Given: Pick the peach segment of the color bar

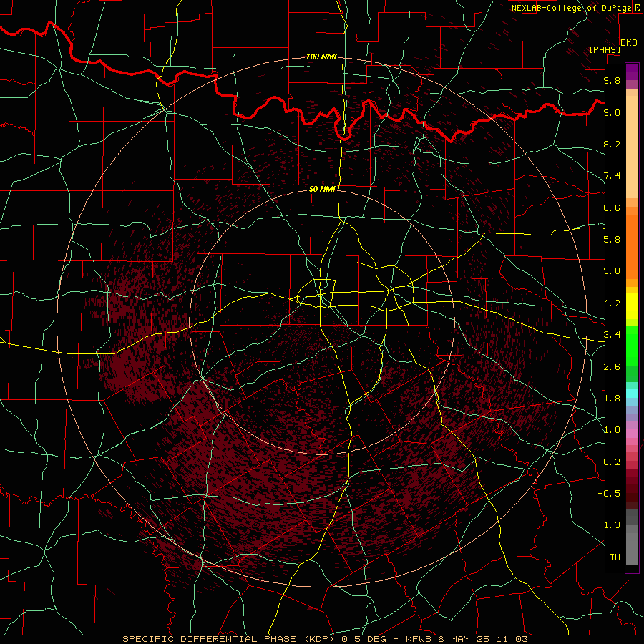Looking at the screenshot, I should 632,147.
